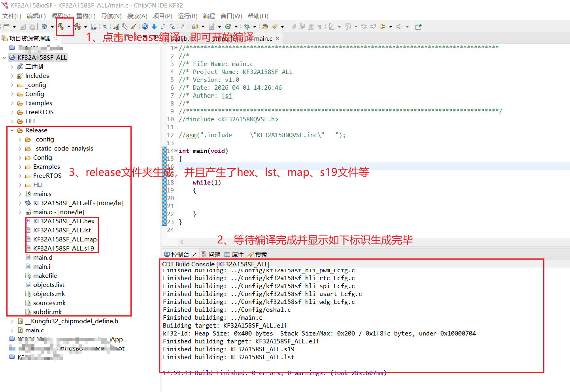
Task: Click the wrench tool icon in toolbar
Action: coord(125,26)
